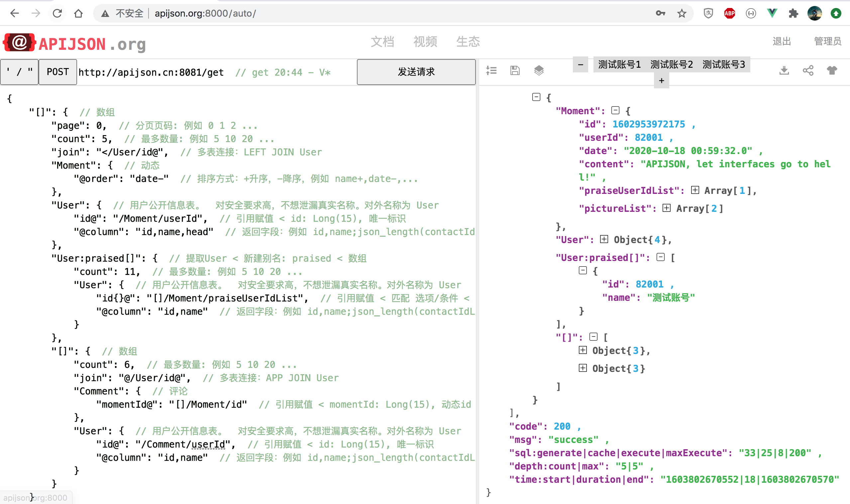Open the share icon in the response panel
The height and width of the screenshot is (504, 850).
pyautogui.click(x=808, y=71)
